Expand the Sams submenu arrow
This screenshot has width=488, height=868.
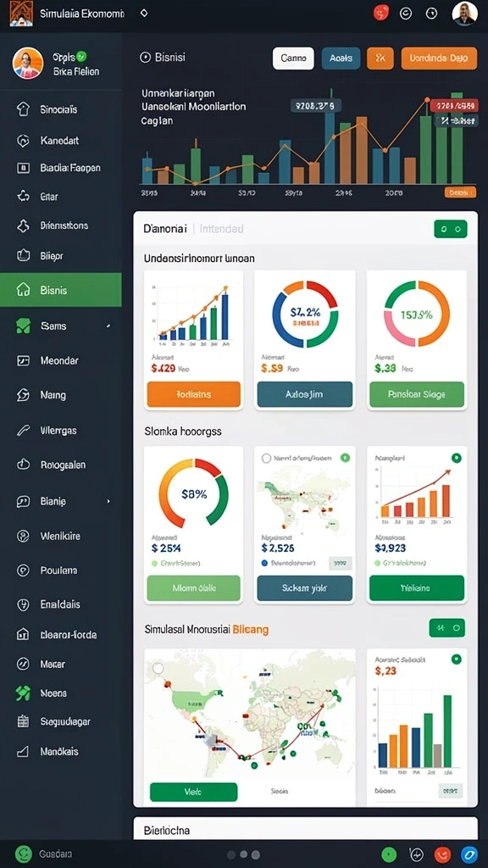(108, 326)
